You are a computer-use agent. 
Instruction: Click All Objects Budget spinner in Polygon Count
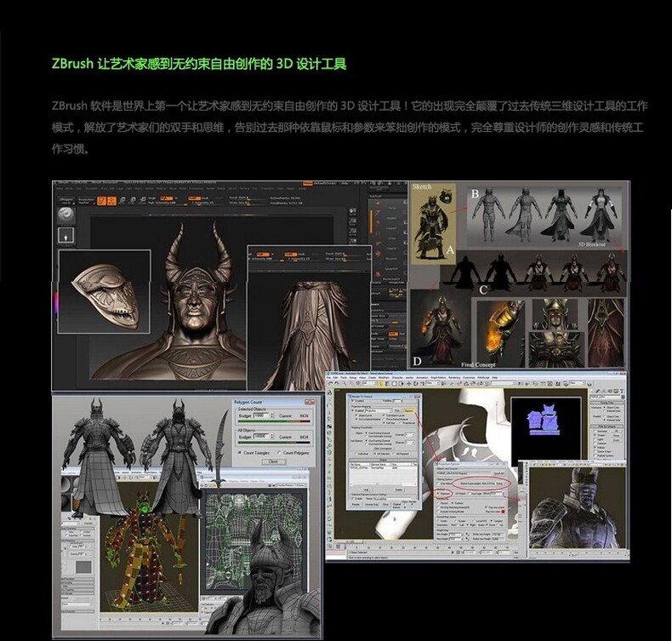tap(271, 436)
